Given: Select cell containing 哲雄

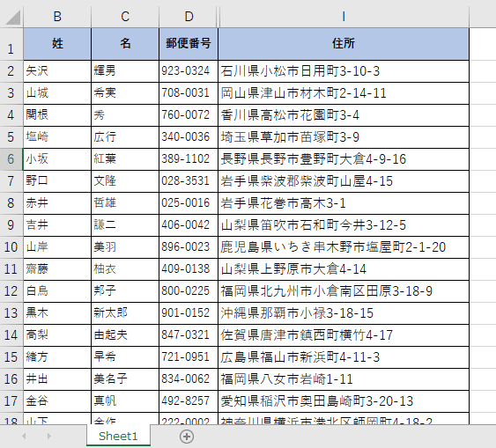Looking at the screenshot, I should point(125,203).
